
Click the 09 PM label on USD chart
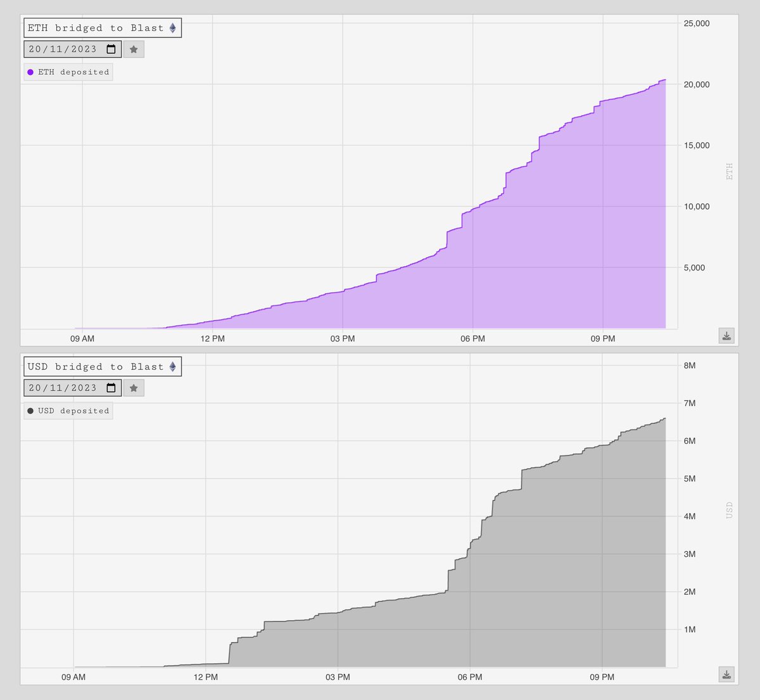click(x=602, y=677)
